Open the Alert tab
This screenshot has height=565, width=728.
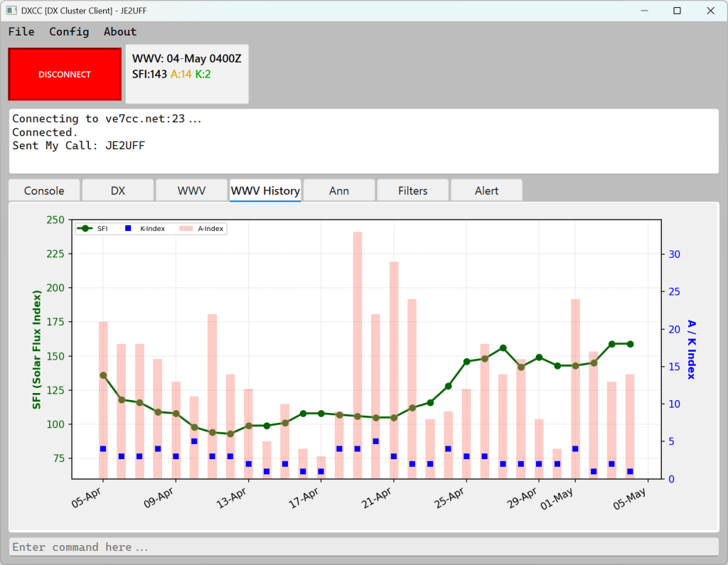(486, 190)
